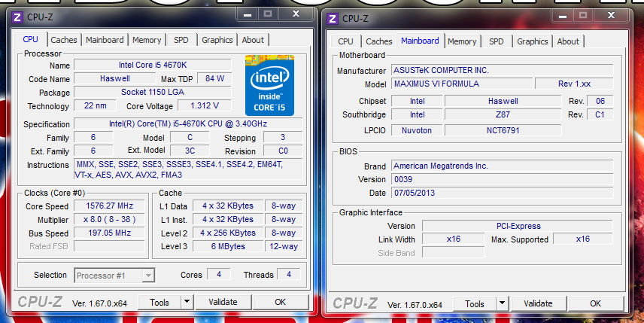Click Cores count value 4

[218, 274]
